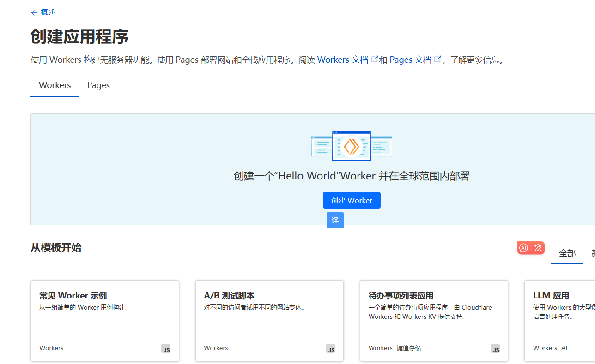Click external-link icon after Workers 文档
The height and width of the screenshot is (364, 595).
pos(375,59)
